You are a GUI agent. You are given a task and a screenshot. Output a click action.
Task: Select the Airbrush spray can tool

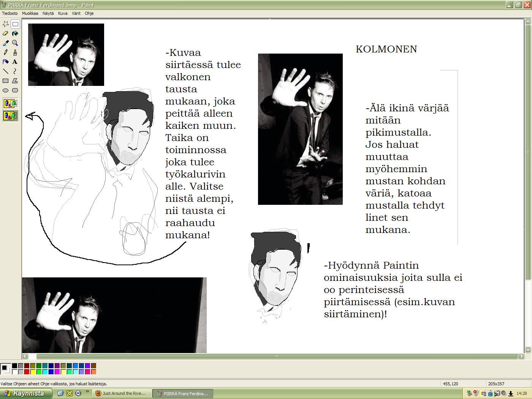click(6, 62)
